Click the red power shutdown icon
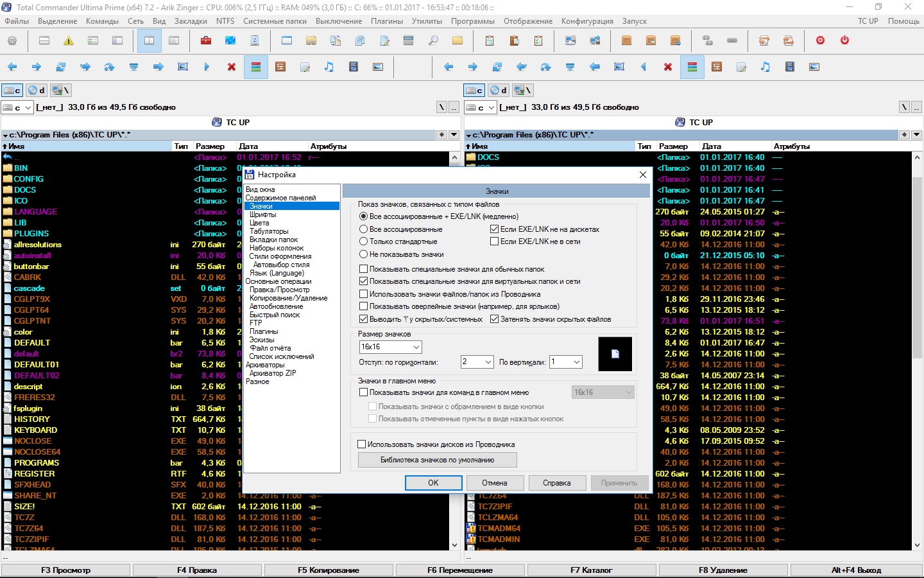This screenshot has height=578, width=924. [x=844, y=40]
